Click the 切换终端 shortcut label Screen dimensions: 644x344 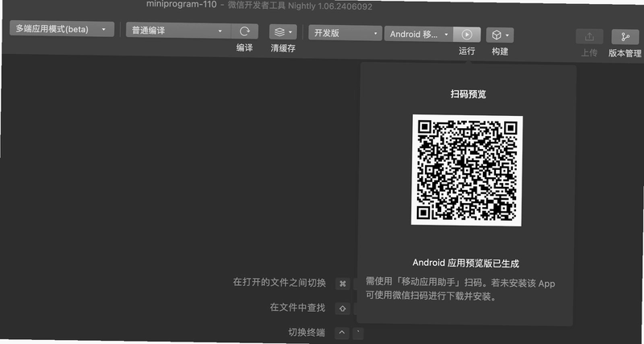pos(307,332)
